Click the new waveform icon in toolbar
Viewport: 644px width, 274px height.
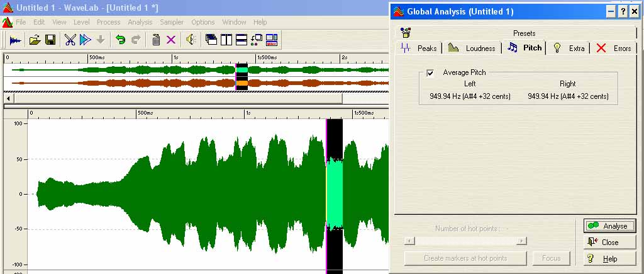tap(15, 40)
